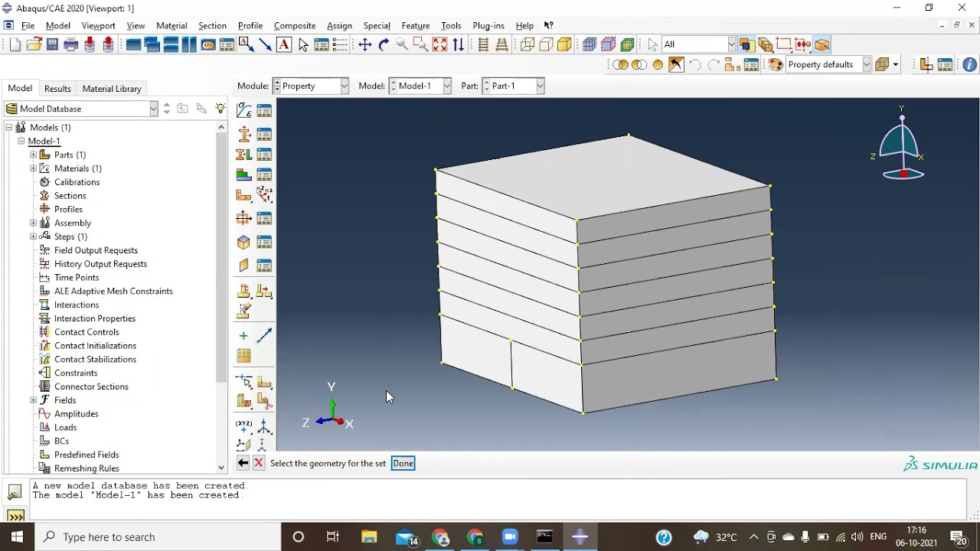980x551 pixels.
Task: Open the Plug-ins menu
Action: 488,26
